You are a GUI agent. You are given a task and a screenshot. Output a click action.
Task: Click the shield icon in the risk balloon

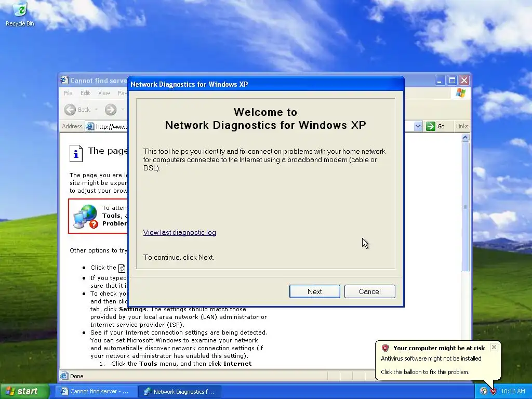point(385,348)
